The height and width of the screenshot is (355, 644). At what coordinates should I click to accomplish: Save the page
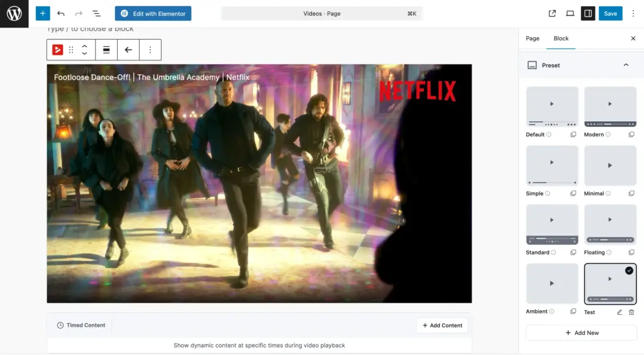(x=610, y=14)
